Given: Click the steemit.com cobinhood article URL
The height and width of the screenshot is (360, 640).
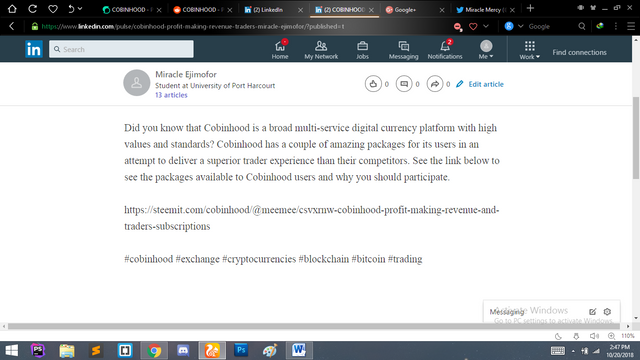Looking at the screenshot, I should click(311, 218).
